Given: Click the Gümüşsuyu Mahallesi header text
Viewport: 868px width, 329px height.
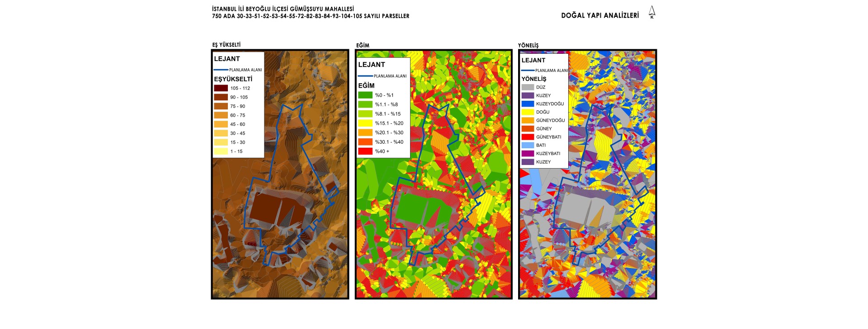Looking at the screenshot, I should click(x=283, y=9).
